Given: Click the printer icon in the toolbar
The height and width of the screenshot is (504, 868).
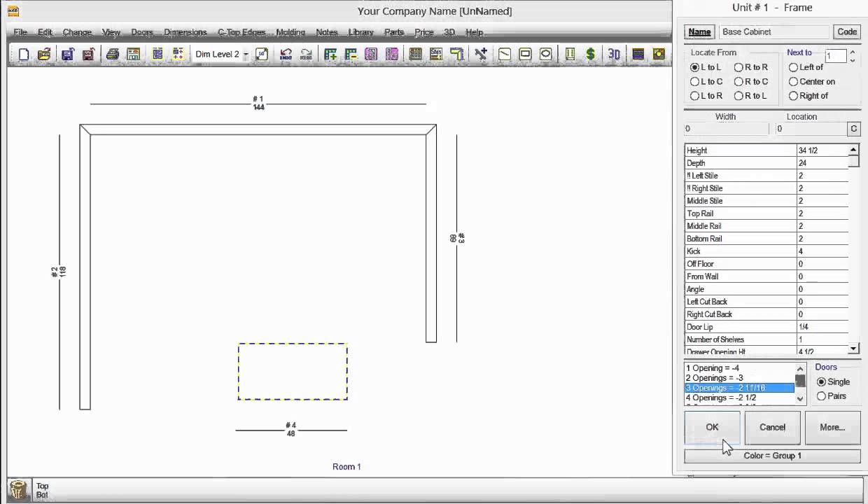Looking at the screenshot, I should point(112,54).
